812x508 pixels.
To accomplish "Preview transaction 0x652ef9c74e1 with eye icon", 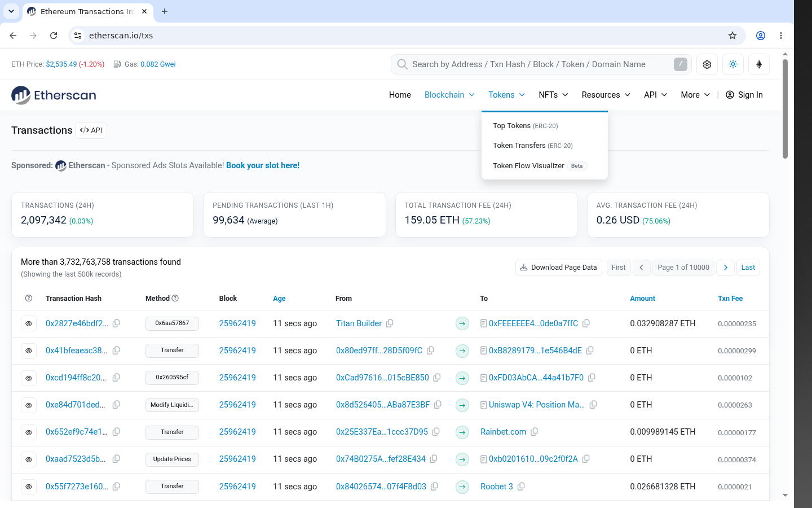I will click(29, 432).
